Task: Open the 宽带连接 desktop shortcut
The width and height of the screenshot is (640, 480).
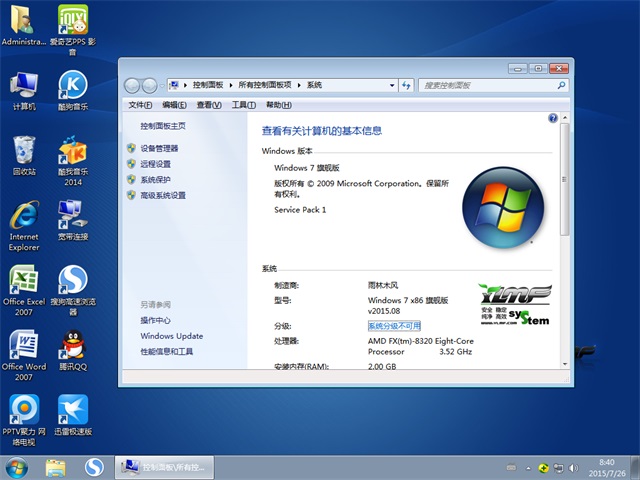Action: (73, 220)
